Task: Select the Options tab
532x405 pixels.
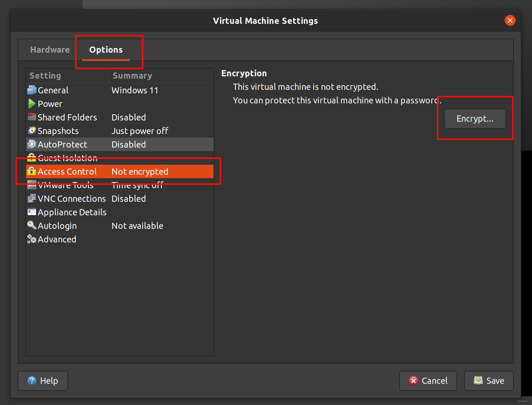Action: [106, 50]
